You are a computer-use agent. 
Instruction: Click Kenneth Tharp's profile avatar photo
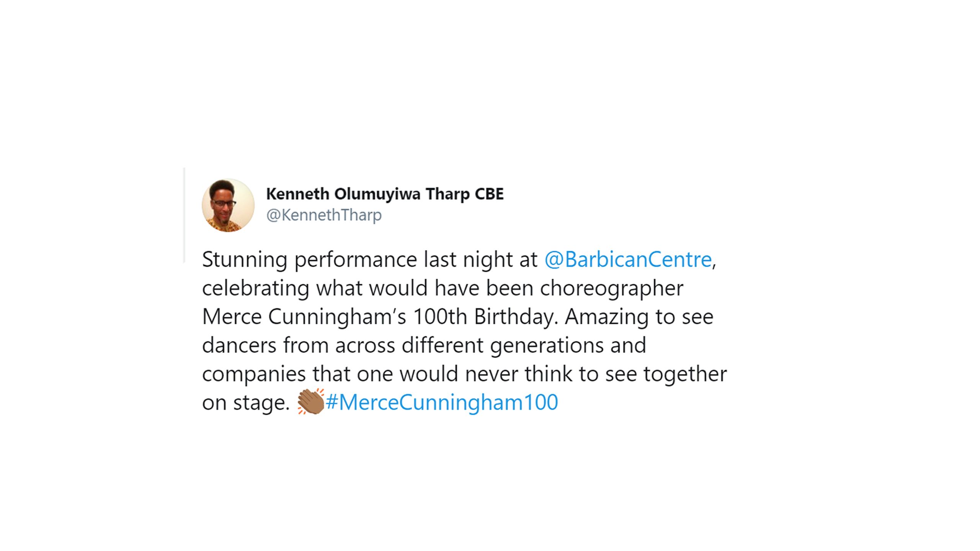(228, 205)
